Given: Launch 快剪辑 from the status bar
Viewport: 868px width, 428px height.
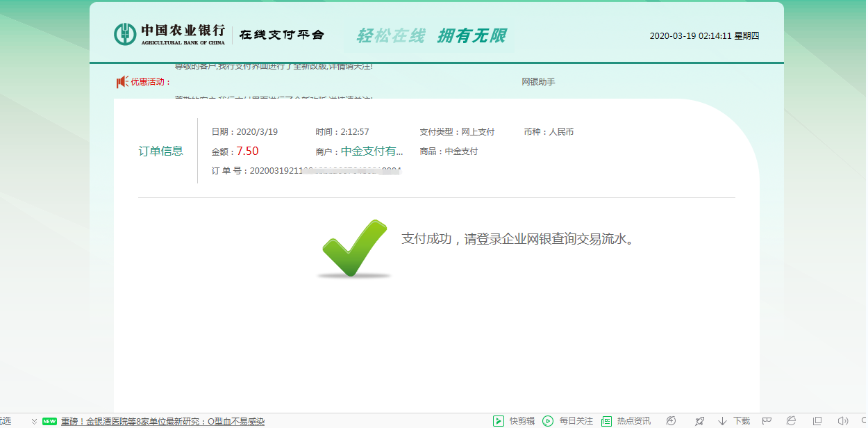Looking at the screenshot, I should coord(512,420).
